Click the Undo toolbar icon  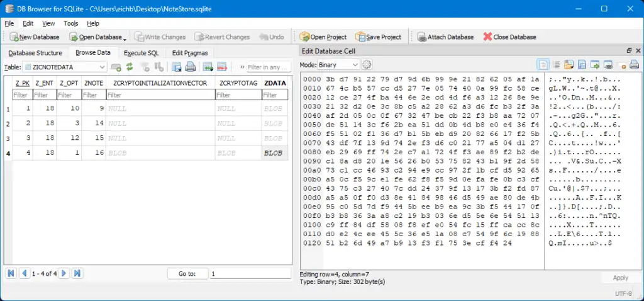click(x=264, y=37)
